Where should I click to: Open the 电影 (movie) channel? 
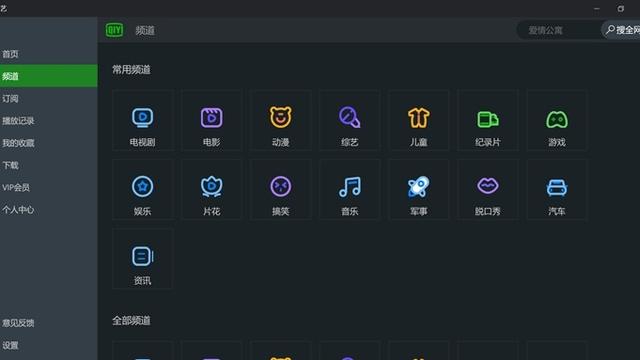[211, 120]
